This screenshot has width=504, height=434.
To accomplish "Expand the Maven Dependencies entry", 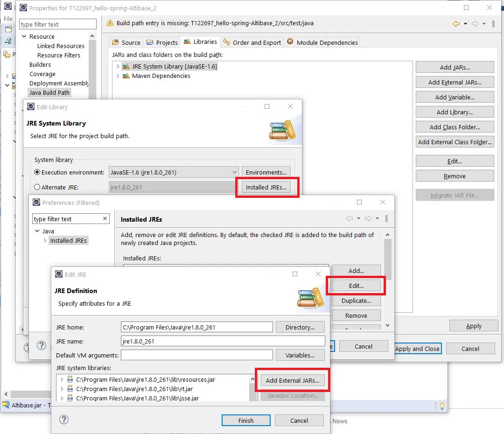I will (118, 76).
